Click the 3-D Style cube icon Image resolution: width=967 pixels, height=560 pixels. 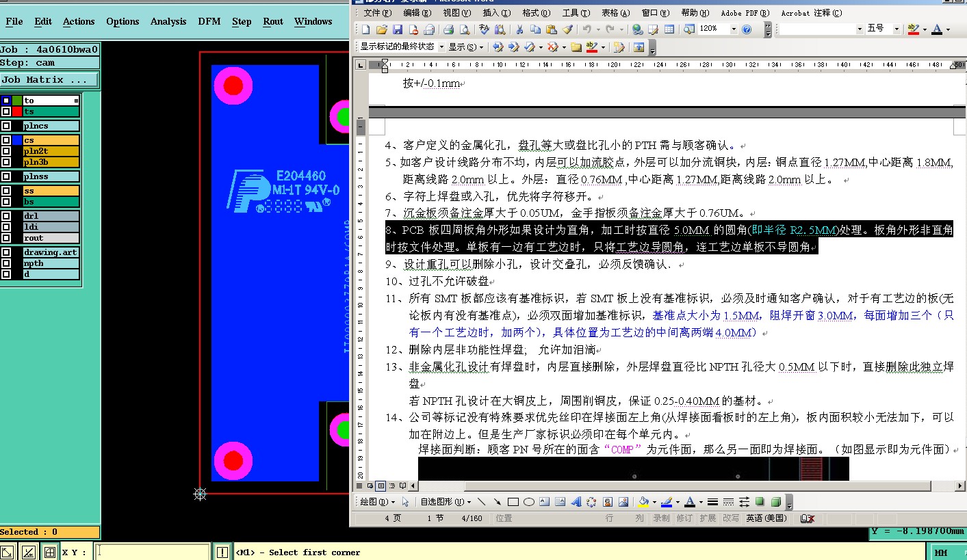(776, 502)
